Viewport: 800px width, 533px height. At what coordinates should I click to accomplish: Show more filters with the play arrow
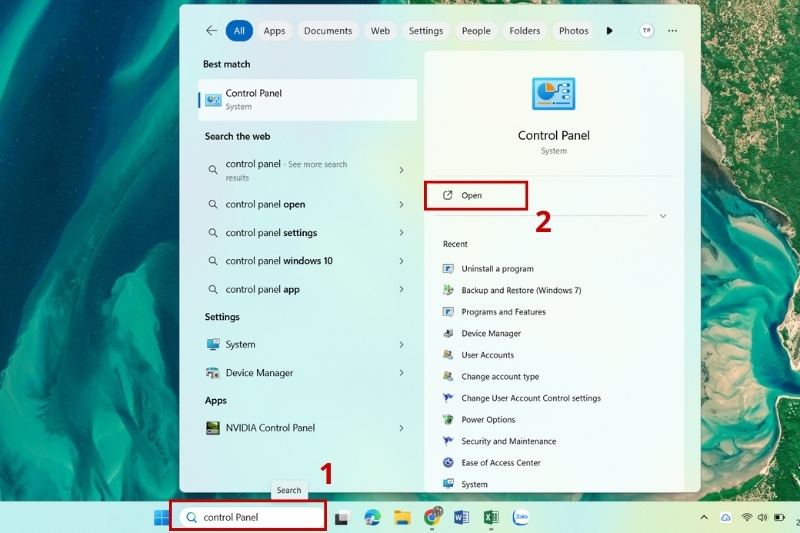(x=609, y=31)
